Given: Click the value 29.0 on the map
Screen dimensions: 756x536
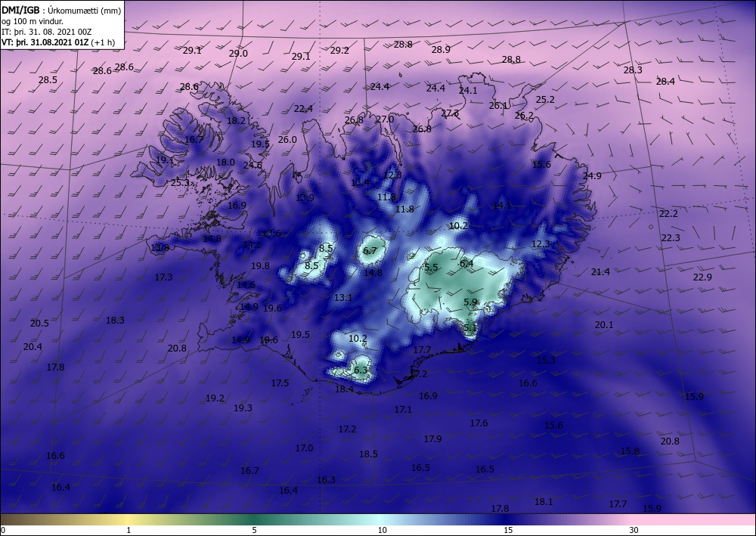Looking at the screenshot, I should pyautogui.click(x=238, y=54).
